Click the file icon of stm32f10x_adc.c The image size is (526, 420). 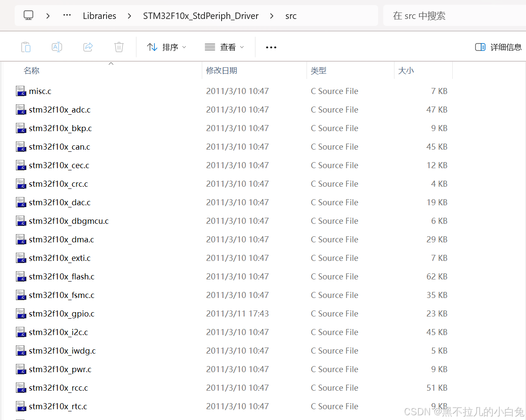(21, 110)
